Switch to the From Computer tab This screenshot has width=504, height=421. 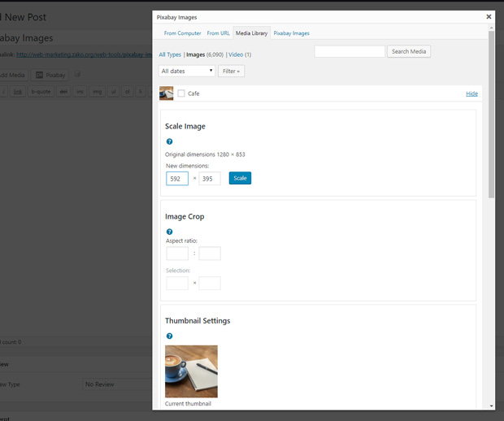[x=182, y=33]
